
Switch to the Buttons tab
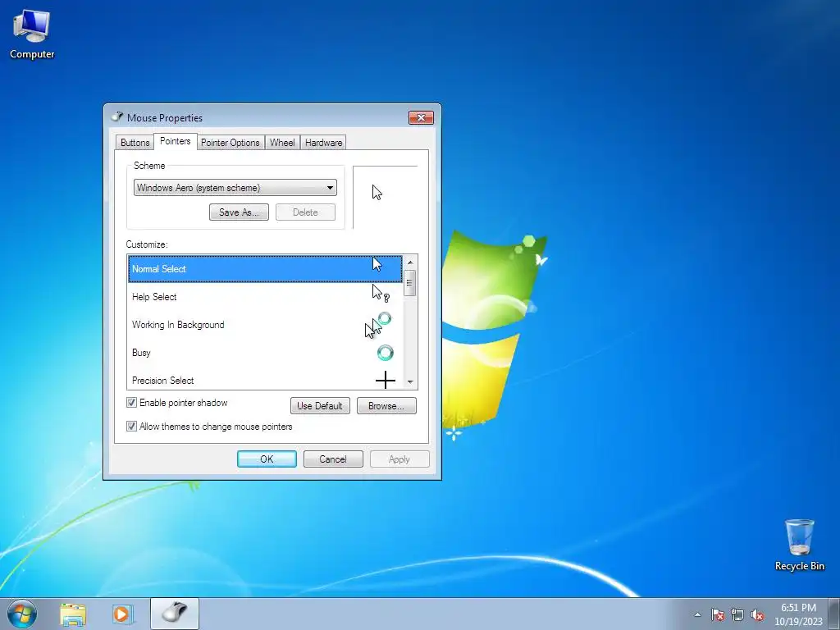pyautogui.click(x=135, y=143)
